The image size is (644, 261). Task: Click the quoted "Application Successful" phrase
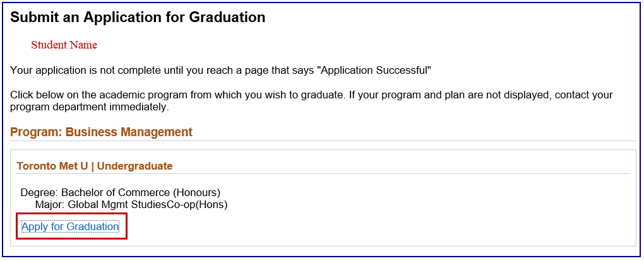tap(375, 70)
